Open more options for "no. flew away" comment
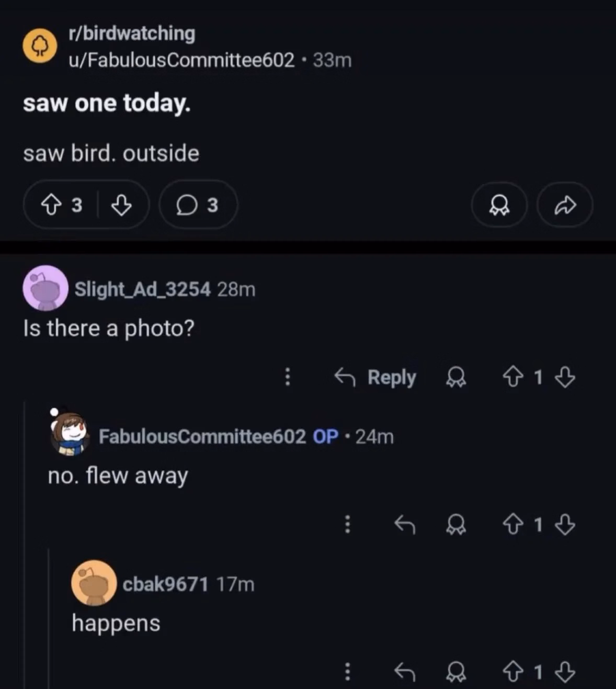The height and width of the screenshot is (689, 616). 347,524
